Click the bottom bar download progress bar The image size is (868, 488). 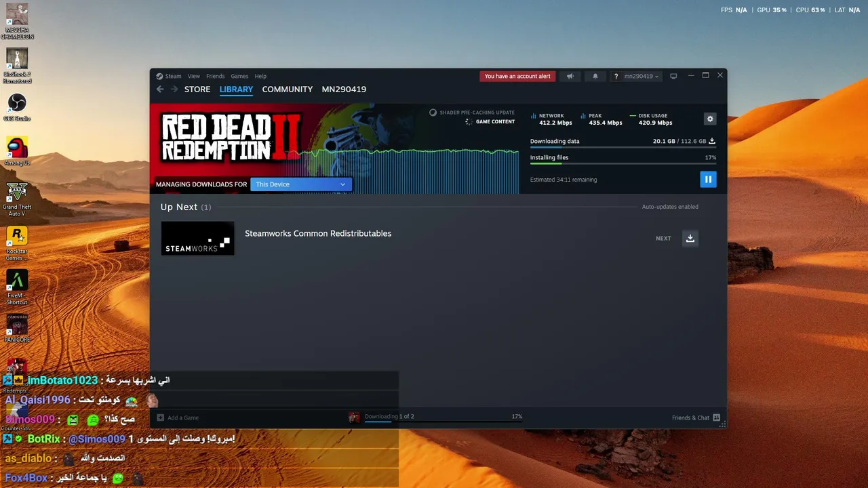(443, 421)
